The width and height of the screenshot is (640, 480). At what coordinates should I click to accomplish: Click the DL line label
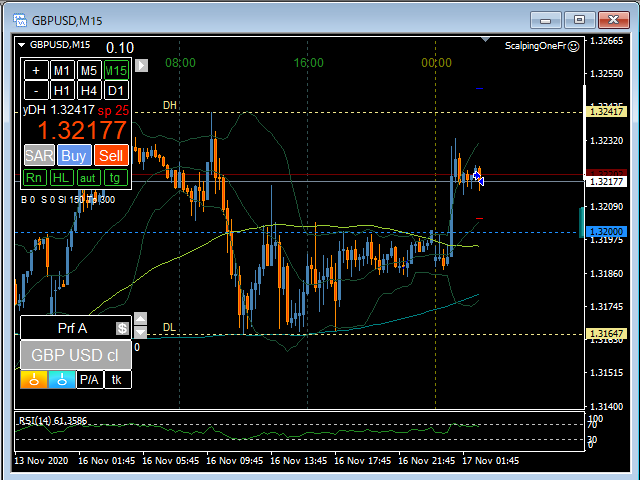pyautogui.click(x=169, y=327)
